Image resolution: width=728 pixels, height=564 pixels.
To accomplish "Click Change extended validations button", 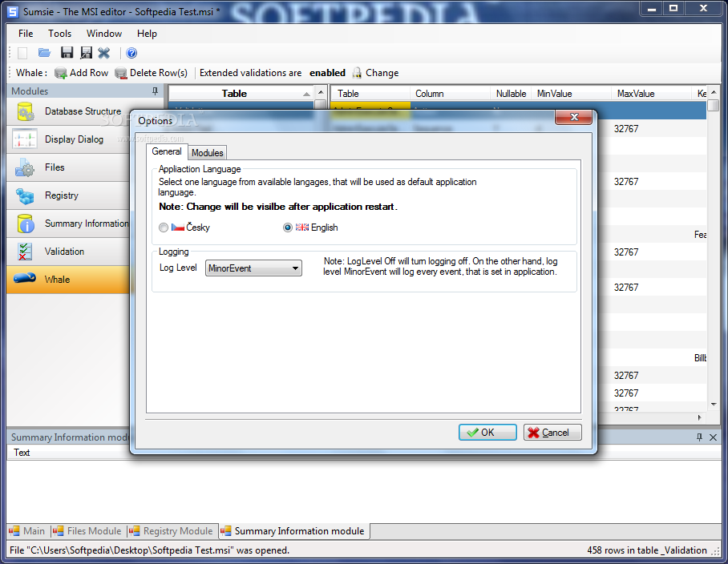I will pyautogui.click(x=375, y=73).
